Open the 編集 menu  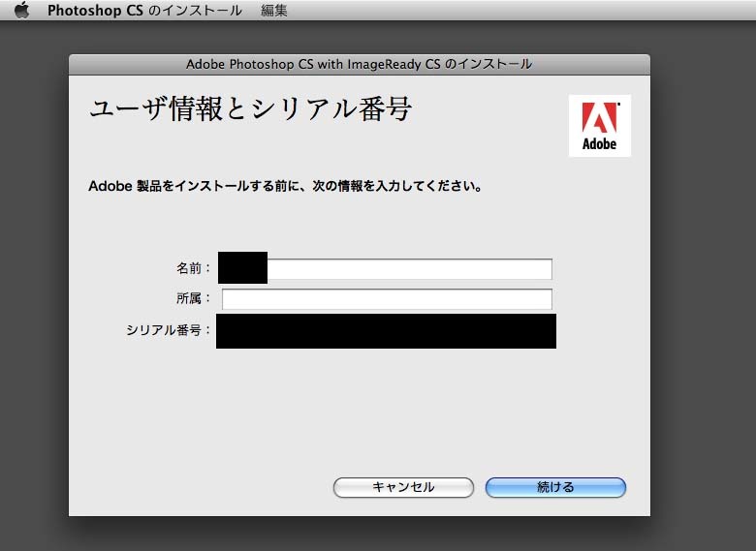click(x=274, y=10)
